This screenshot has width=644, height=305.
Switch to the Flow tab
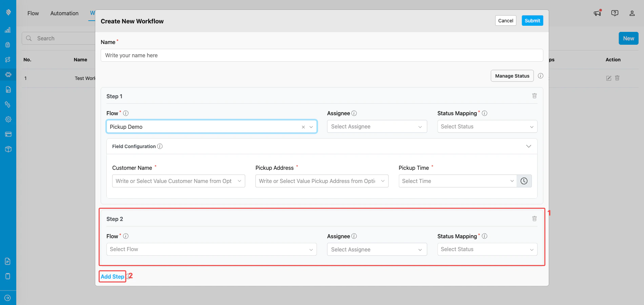coord(33,13)
